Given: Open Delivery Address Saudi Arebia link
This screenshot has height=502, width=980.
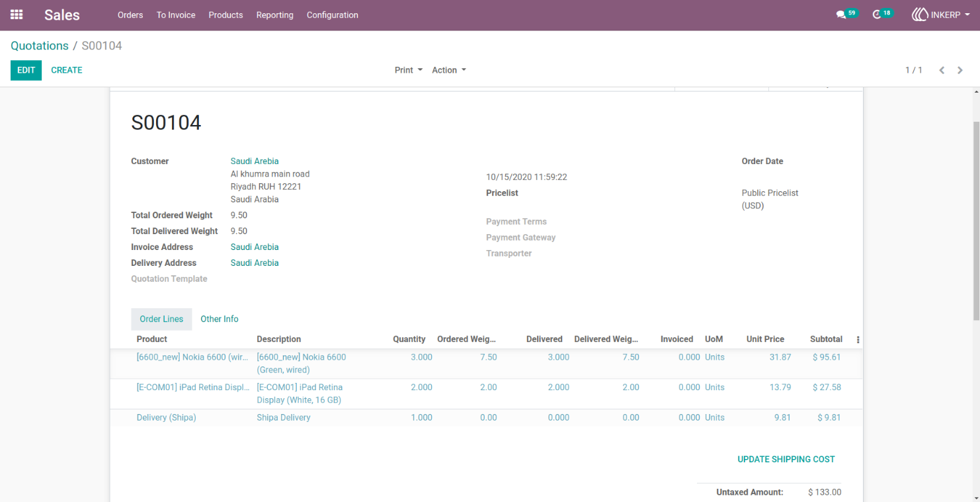Looking at the screenshot, I should click(x=255, y=263).
